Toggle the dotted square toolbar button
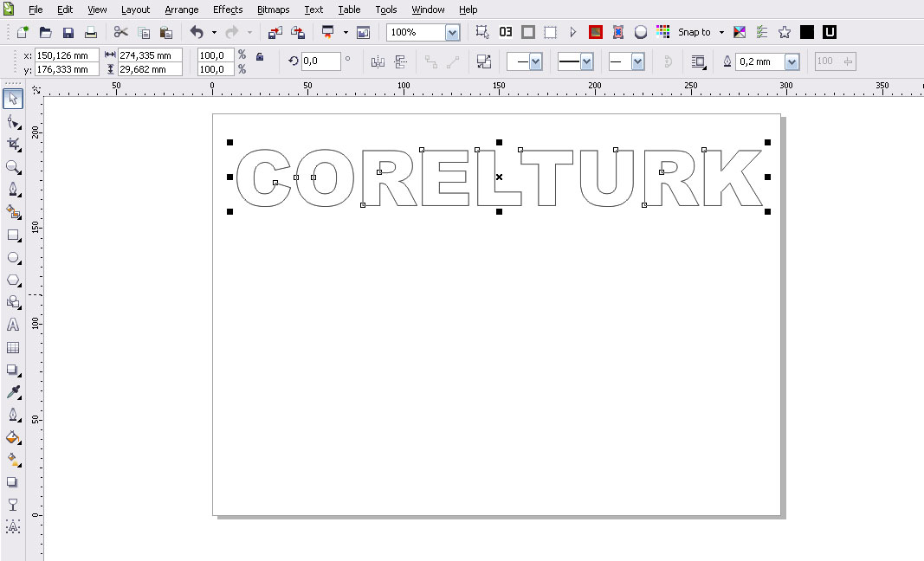Viewport: 924px width, 561px height. point(550,32)
